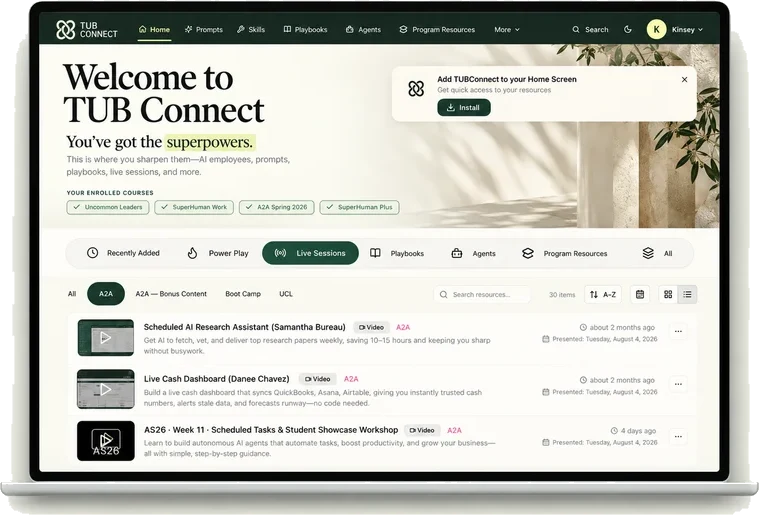Click the '30 items' count text

562,295
